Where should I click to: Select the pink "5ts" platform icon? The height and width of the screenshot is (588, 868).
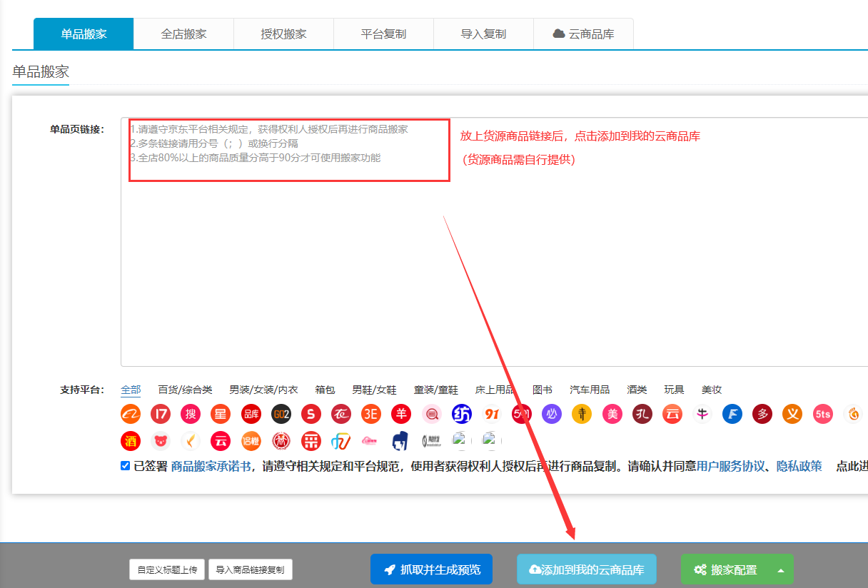tap(822, 414)
